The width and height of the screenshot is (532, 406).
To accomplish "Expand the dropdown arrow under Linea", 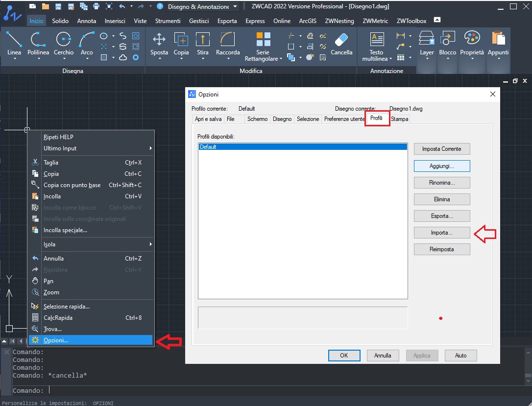I will [x=14, y=59].
